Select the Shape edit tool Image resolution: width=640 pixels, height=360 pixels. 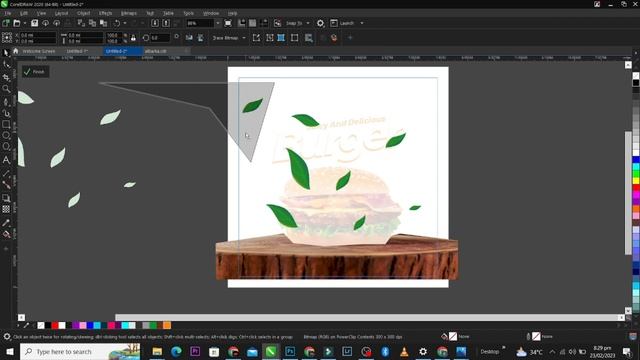point(6,64)
